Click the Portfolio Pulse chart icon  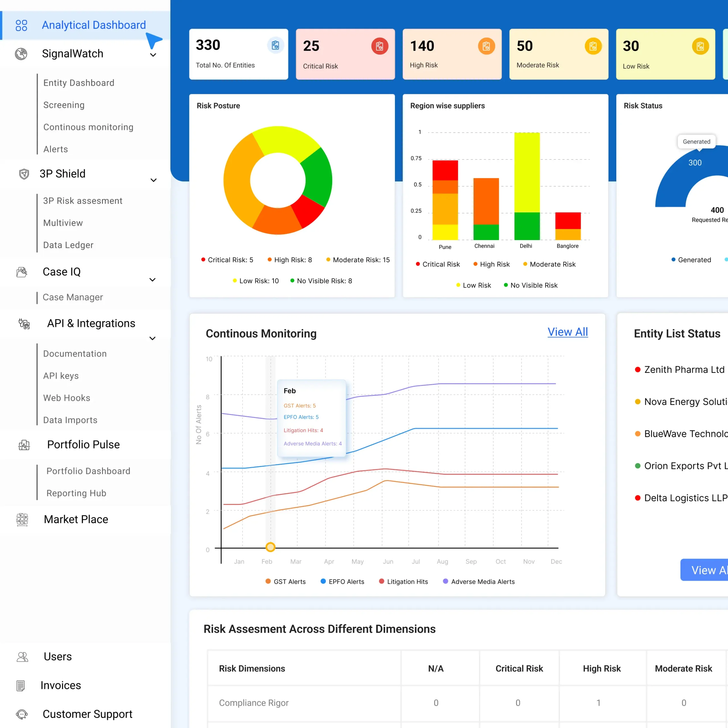pyautogui.click(x=24, y=445)
